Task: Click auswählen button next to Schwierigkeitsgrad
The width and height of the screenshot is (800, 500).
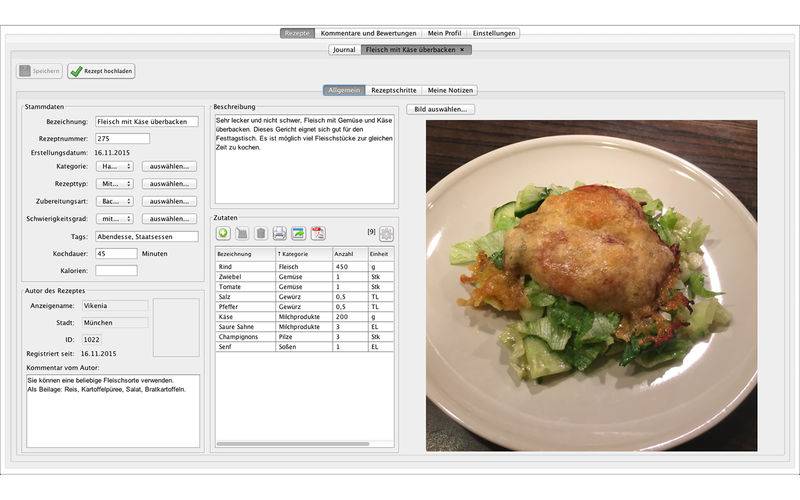Action: coord(169,218)
